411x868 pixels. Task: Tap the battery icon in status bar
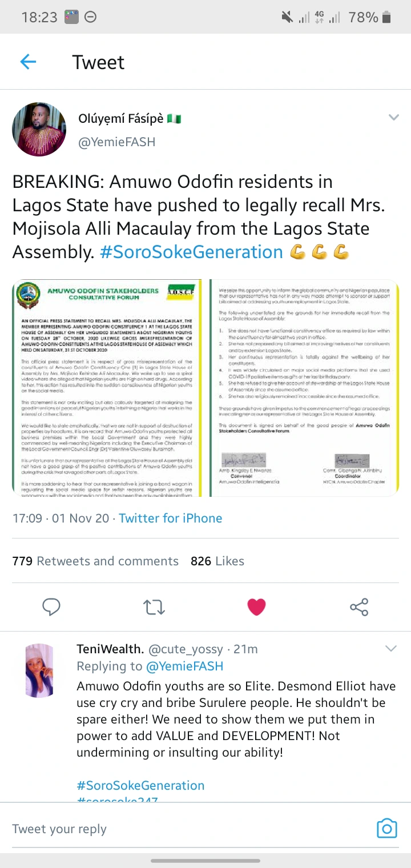coord(386,18)
